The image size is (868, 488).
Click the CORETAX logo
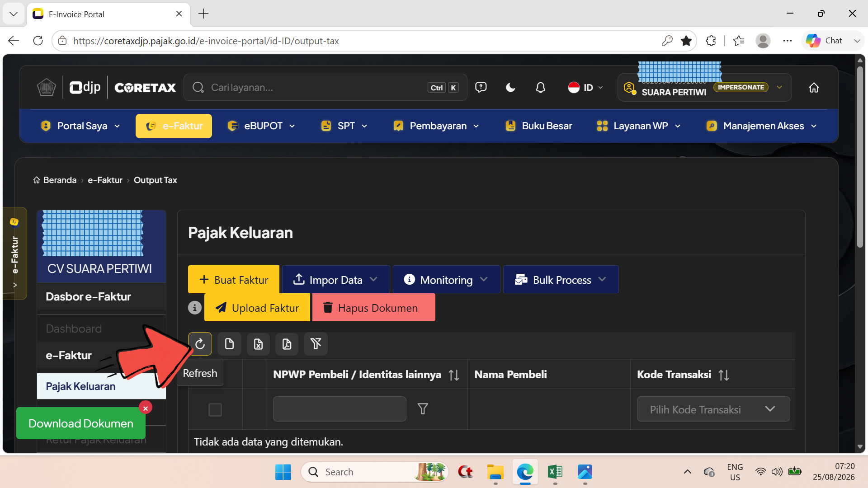pos(145,88)
